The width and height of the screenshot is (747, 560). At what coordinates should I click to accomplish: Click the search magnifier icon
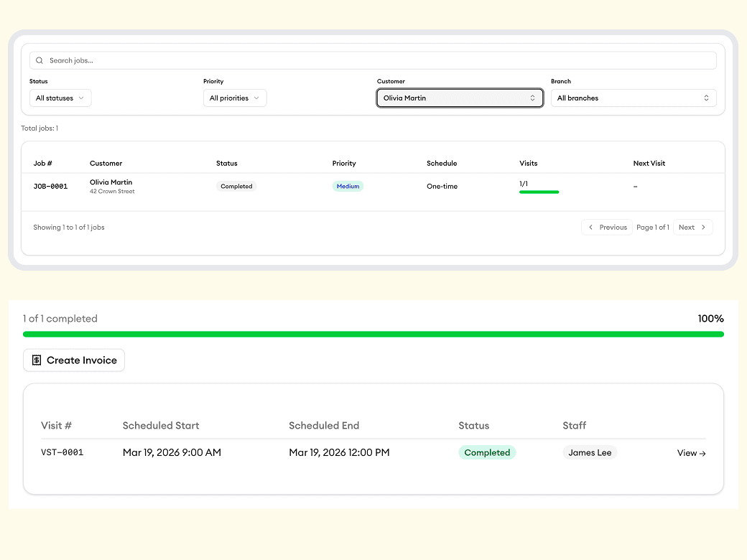tap(40, 61)
